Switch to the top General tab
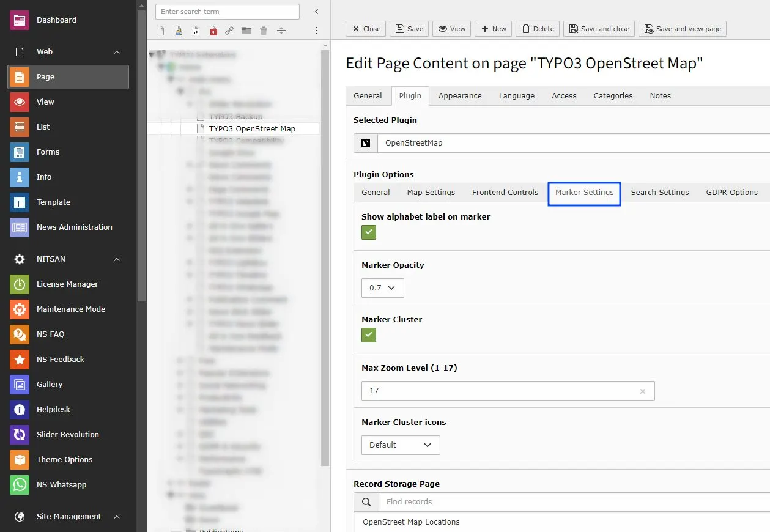This screenshot has height=532, width=770. 368,96
